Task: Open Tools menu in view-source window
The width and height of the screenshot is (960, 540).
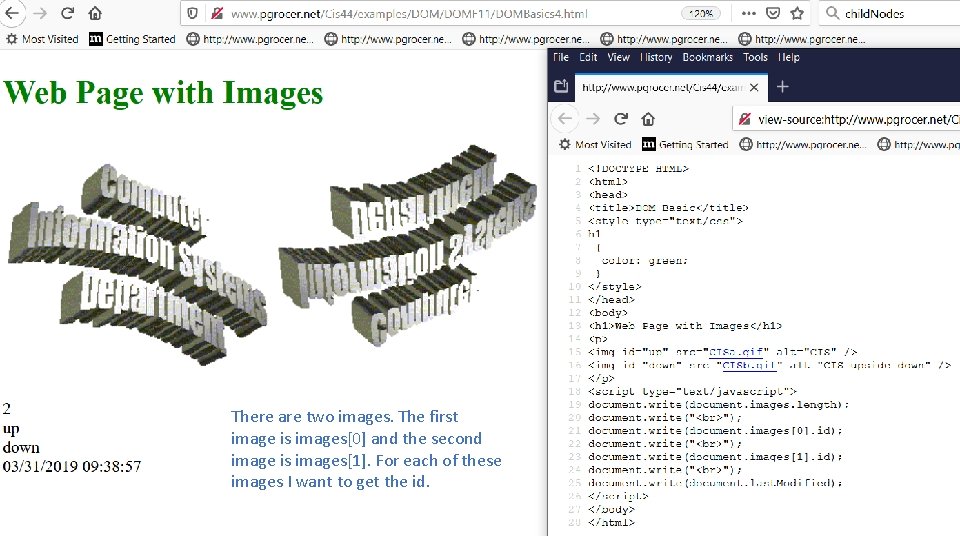Action: click(x=755, y=57)
